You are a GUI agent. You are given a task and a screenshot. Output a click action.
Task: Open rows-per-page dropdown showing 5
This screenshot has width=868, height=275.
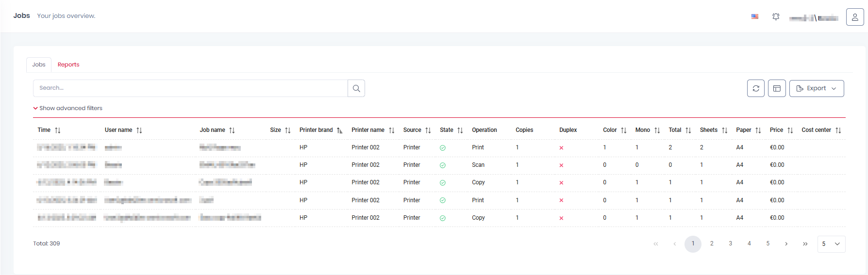[x=831, y=244]
